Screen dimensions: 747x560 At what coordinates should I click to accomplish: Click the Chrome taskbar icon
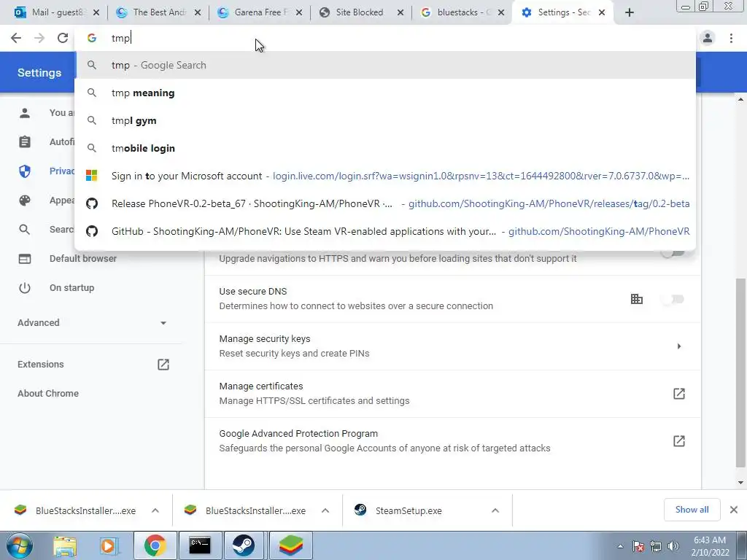point(155,545)
